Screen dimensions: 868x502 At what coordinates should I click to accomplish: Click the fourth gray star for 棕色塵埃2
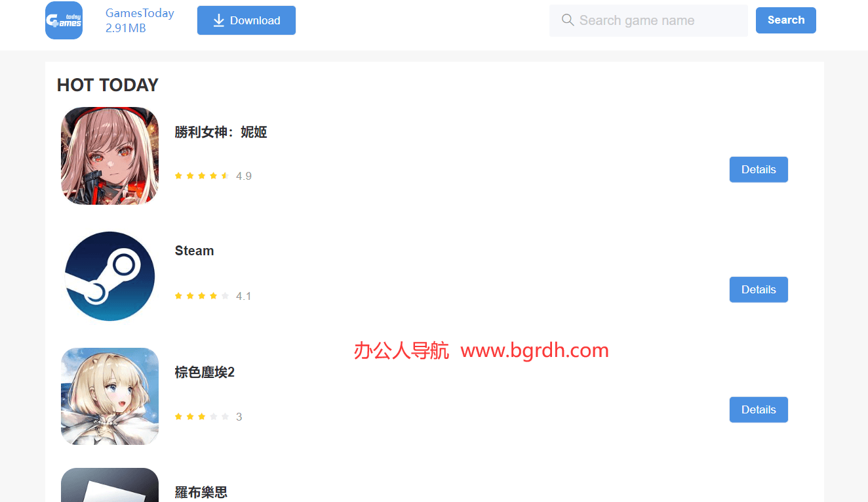pos(214,415)
